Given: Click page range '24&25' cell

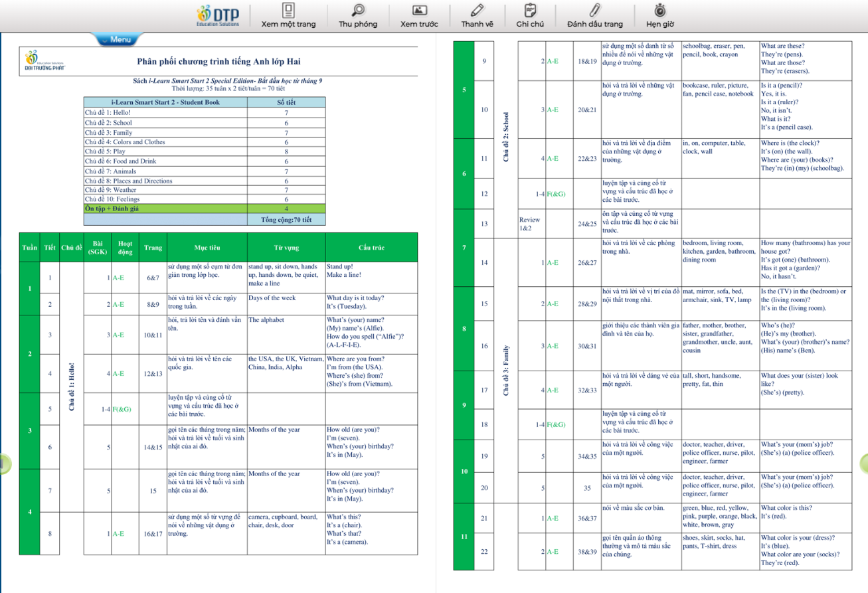Looking at the screenshot, I should click(587, 223).
